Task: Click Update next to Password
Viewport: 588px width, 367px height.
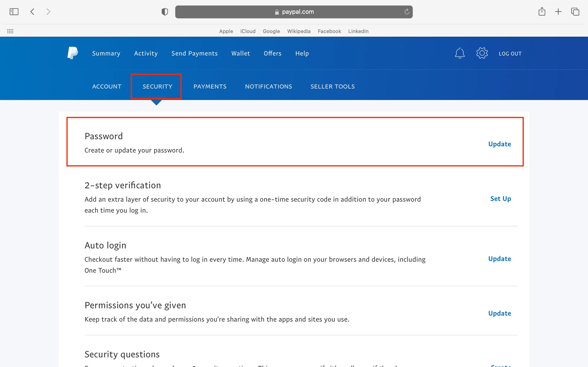Action: tap(499, 144)
